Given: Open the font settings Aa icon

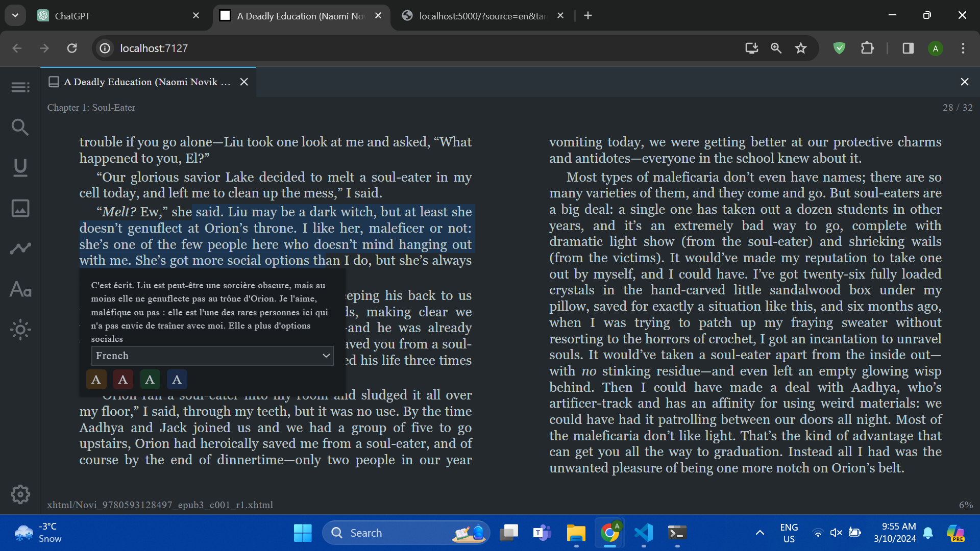Looking at the screenshot, I should pyautogui.click(x=20, y=289).
